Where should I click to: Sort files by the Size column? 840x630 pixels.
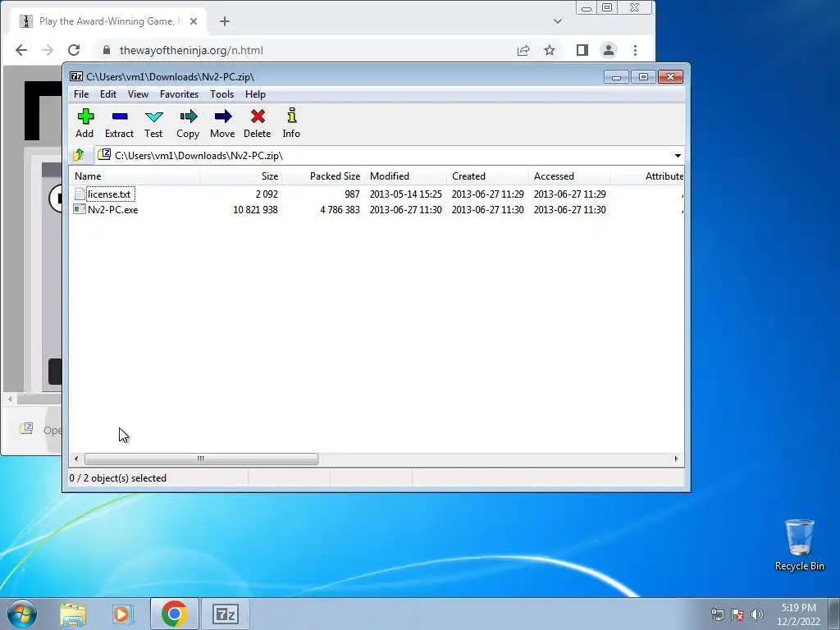pyautogui.click(x=242, y=176)
